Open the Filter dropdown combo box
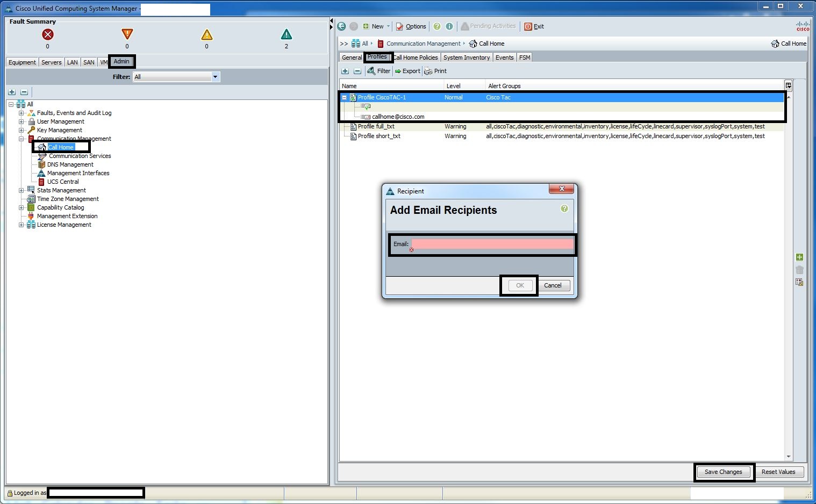This screenshot has height=504, width=816. pos(176,77)
